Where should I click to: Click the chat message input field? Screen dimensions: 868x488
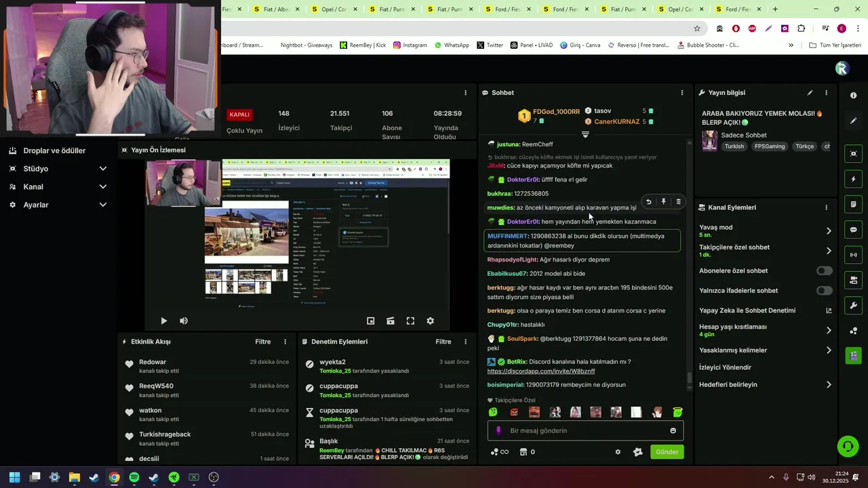(x=585, y=430)
